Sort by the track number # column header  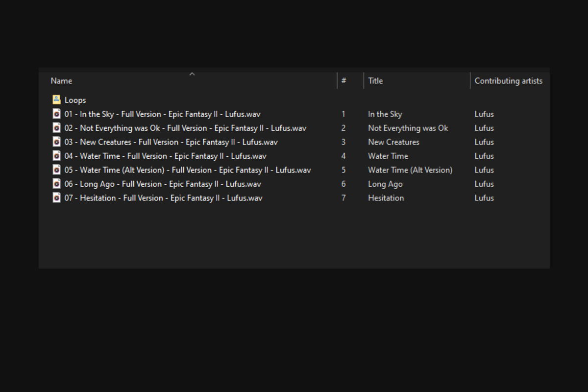coord(344,81)
